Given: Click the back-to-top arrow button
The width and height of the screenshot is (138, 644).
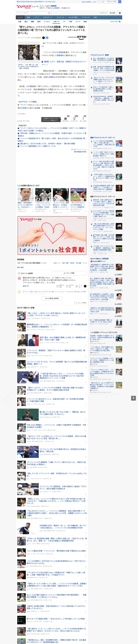Looking at the screenshot, I should 133,398.
